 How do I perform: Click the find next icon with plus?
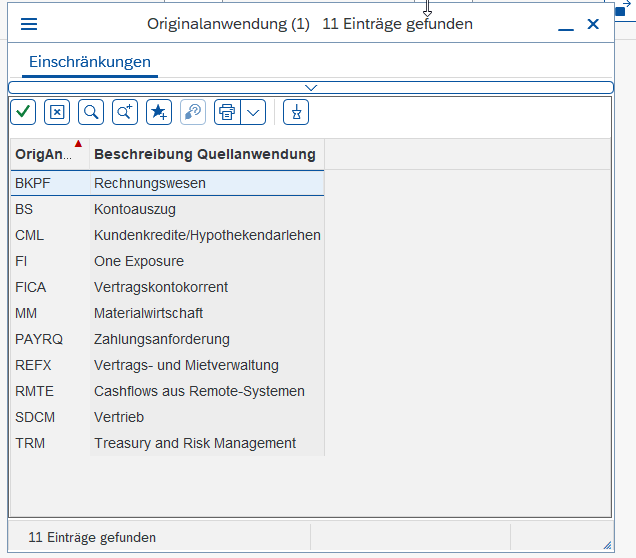point(125,112)
